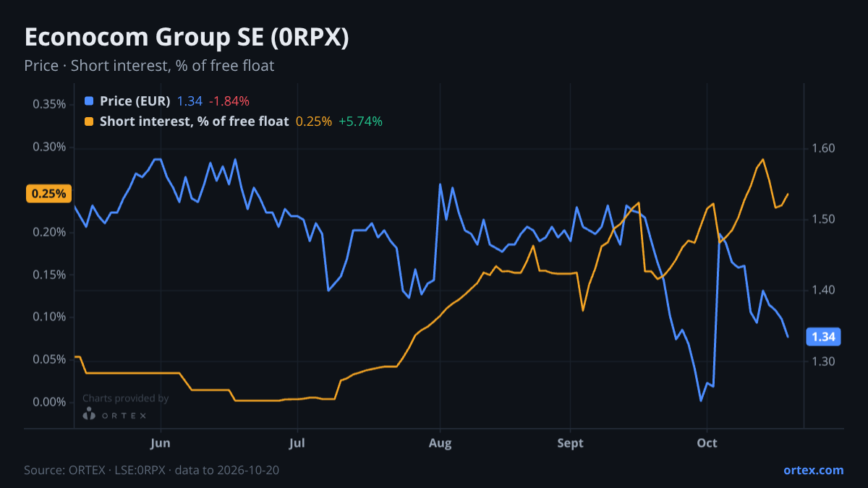
Task: Click the +5.74% short interest change
Action: point(360,121)
